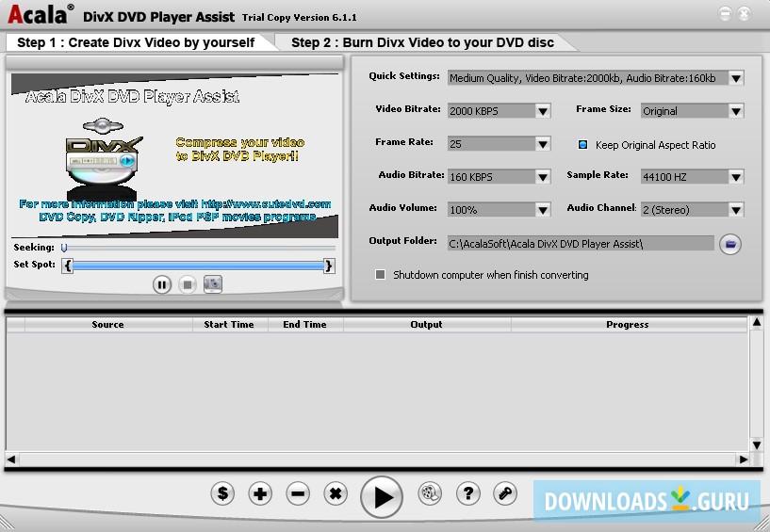Viewport: 770px width, 532px height.
Task: Close the Acala application window
Action: [744, 14]
